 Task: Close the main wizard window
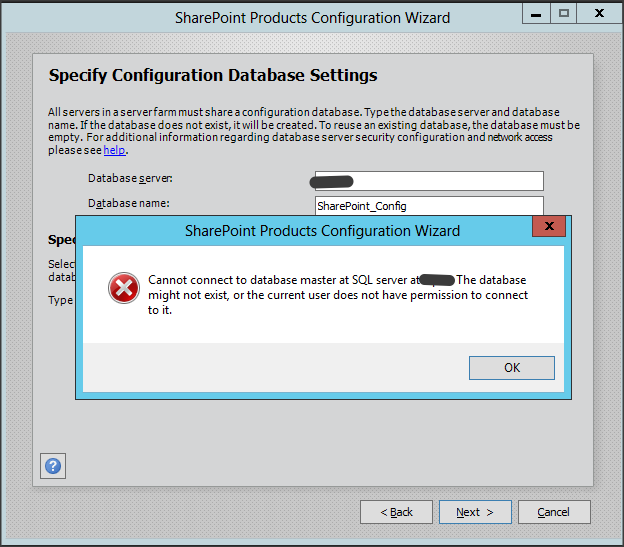coord(599,14)
